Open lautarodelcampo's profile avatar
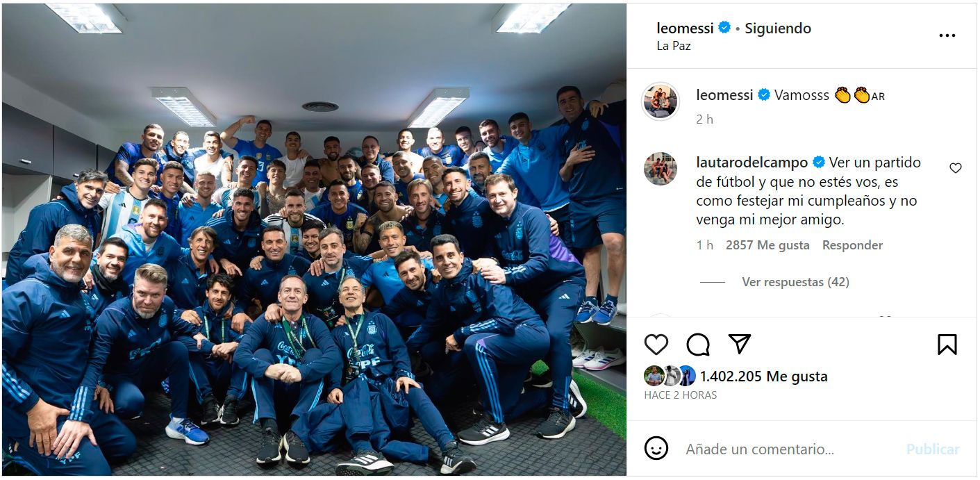 [661, 169]
